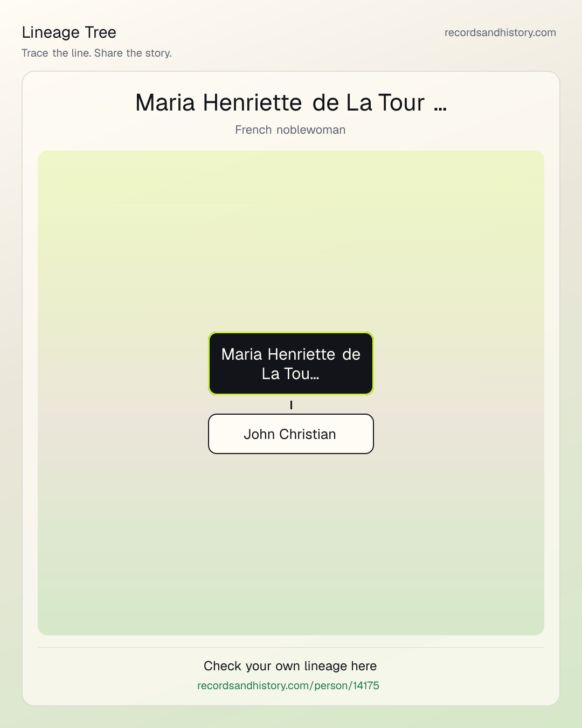Click the "Trace the line. Share the story." tagline
The width and height of the screenshot is (582, 728).
[97, 53]
